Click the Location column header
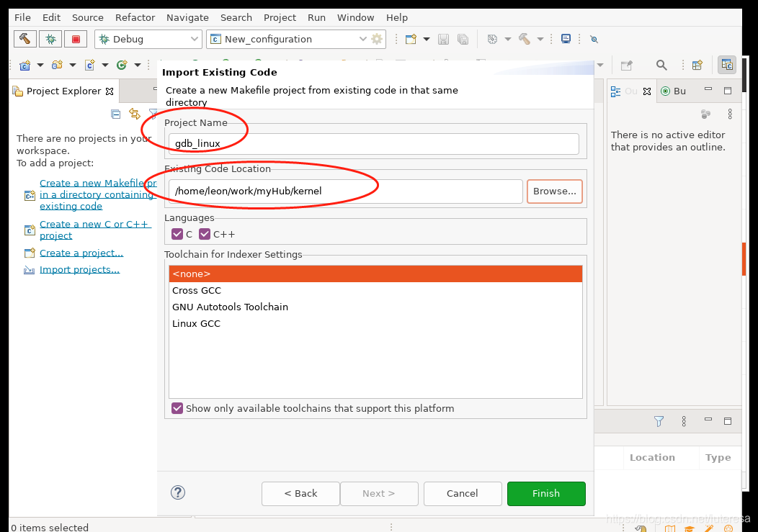 click(652, 457)
